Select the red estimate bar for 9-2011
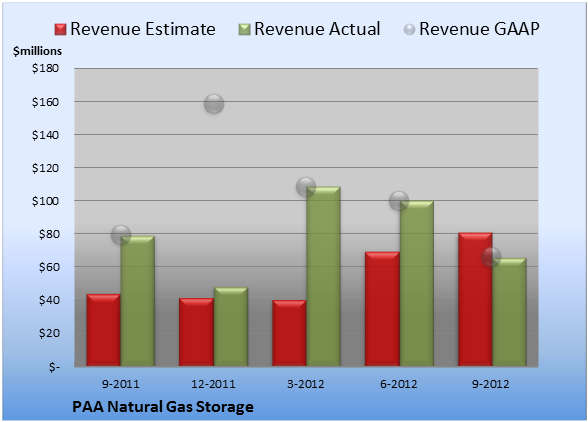 (104, 330)
